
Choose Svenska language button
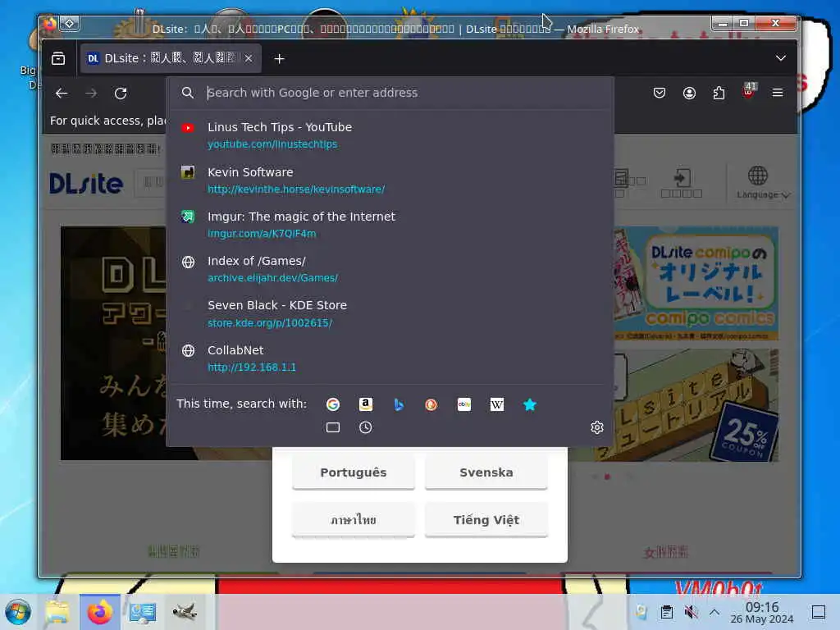(486, 472)
